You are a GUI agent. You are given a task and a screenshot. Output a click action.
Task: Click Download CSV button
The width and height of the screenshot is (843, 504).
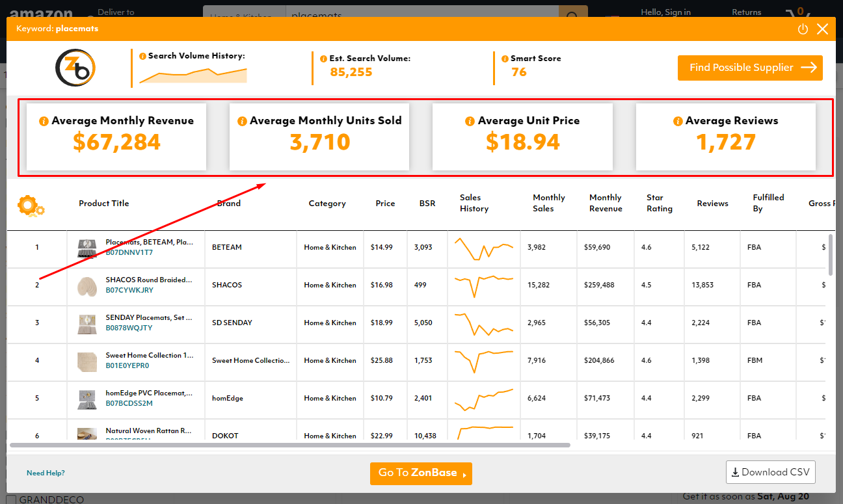[x=770, y=472]
